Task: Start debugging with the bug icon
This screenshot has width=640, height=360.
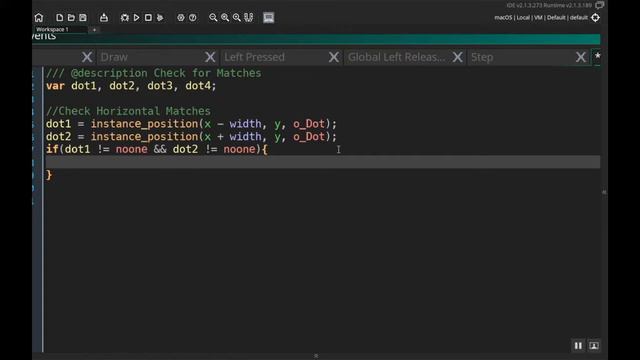Action: (x=124, y=18)
